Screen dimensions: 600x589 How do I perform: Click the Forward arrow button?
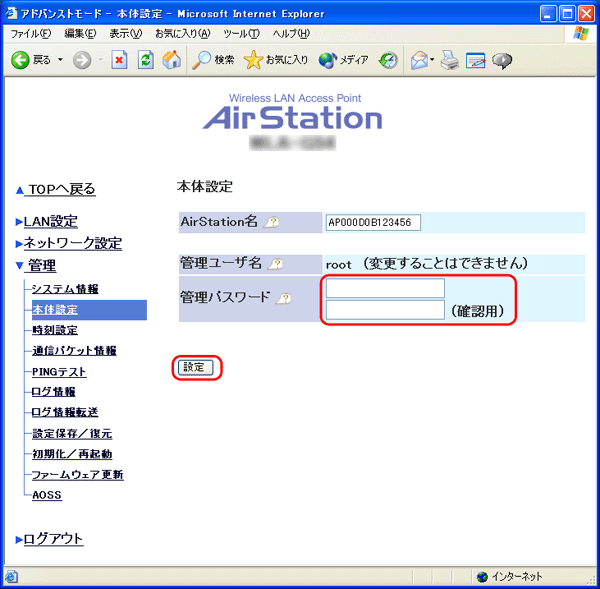coord(82,60)
